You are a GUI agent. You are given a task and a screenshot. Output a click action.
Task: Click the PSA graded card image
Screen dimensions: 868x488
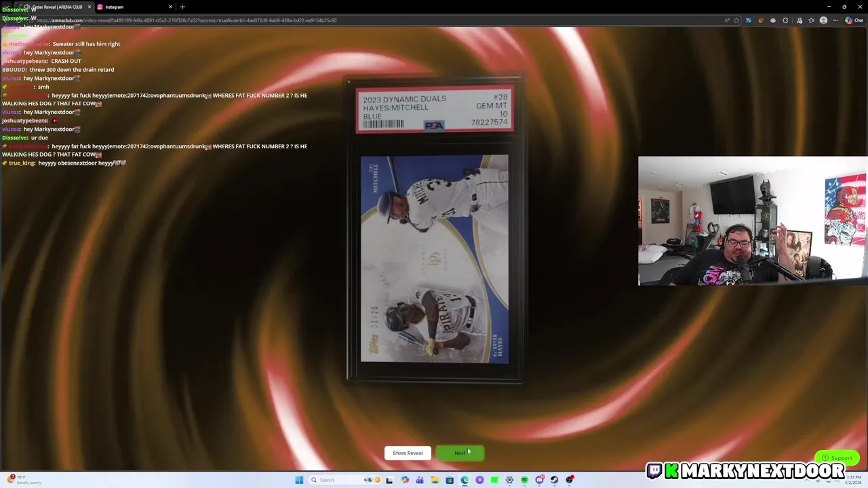[x=434, y=230]
